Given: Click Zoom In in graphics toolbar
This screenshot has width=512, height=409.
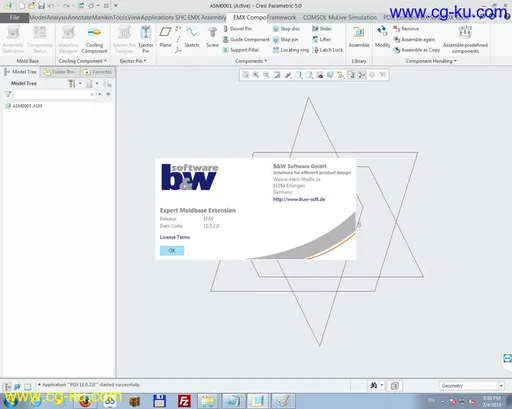Looking at the screenshot, I should tap(256, 75).
